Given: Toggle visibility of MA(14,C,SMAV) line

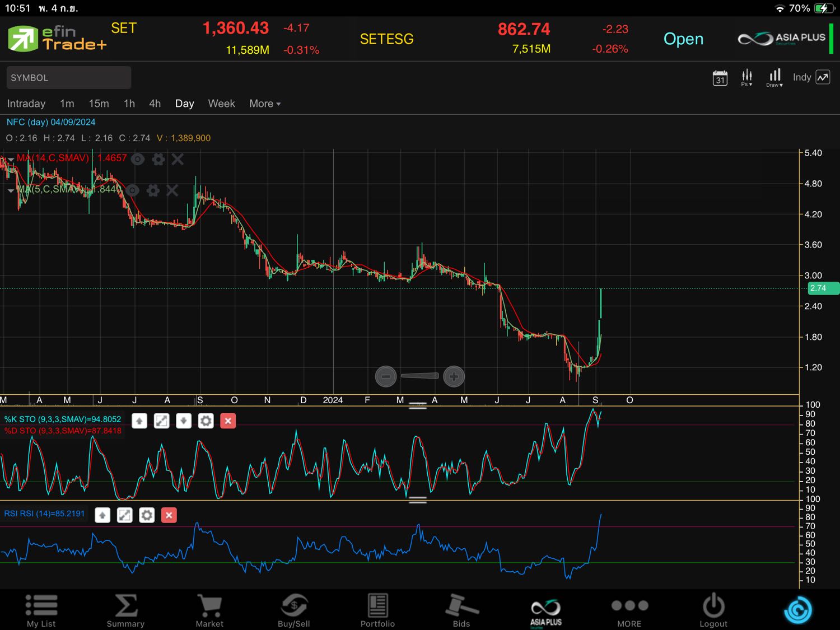Looking at the screenshot, I should click(138, 159).
